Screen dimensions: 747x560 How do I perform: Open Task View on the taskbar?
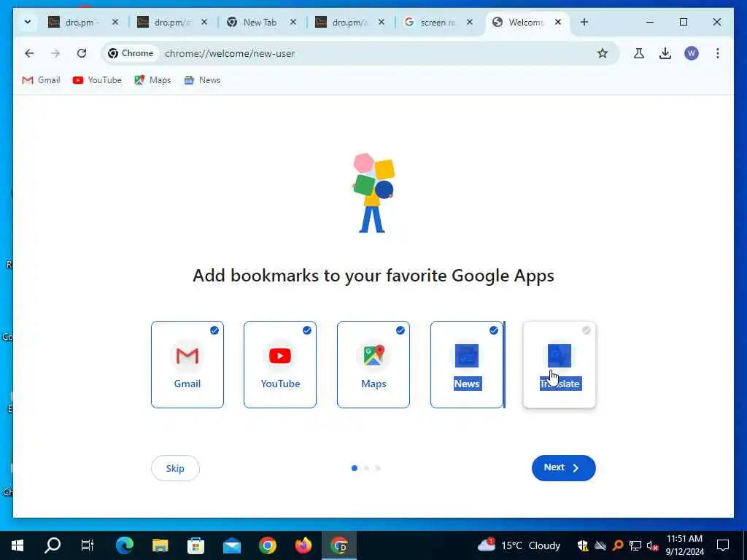tap(88, 545)
